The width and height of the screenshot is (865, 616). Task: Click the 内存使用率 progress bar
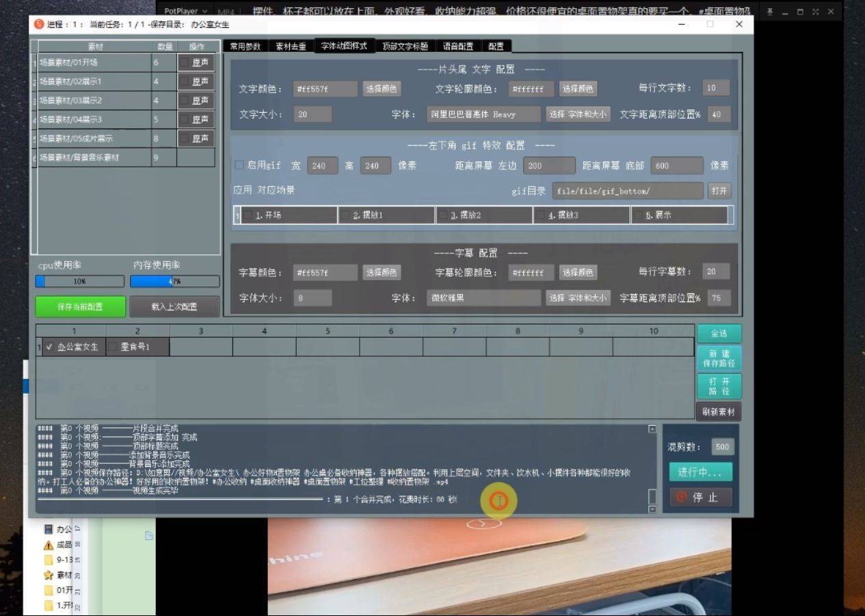point(174,281)
